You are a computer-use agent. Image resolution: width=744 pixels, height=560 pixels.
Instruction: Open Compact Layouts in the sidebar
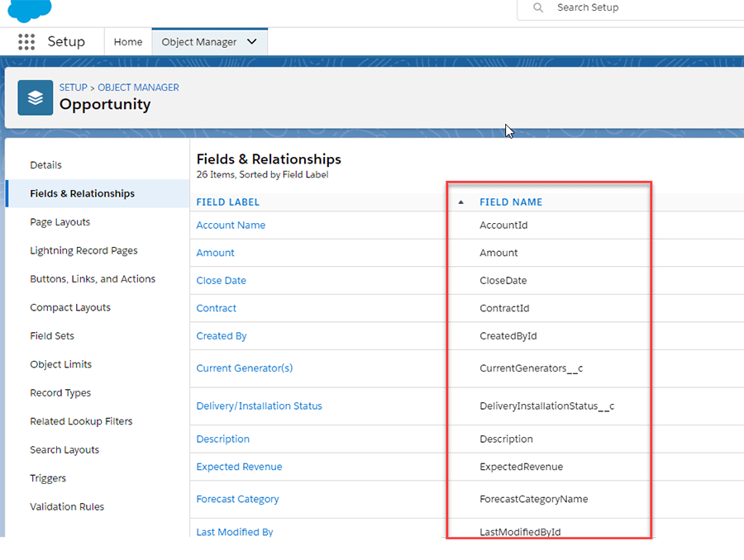[x=70, y=307]
